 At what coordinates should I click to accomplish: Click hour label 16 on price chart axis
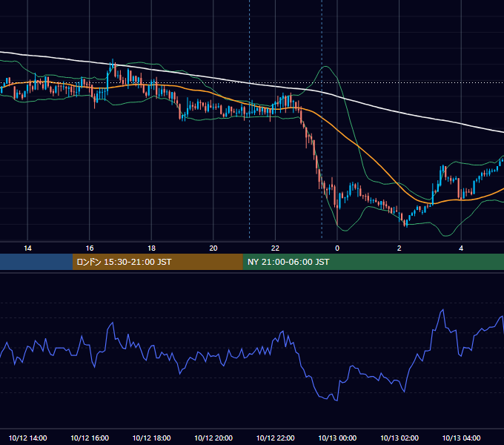click(x=90, y=248)
